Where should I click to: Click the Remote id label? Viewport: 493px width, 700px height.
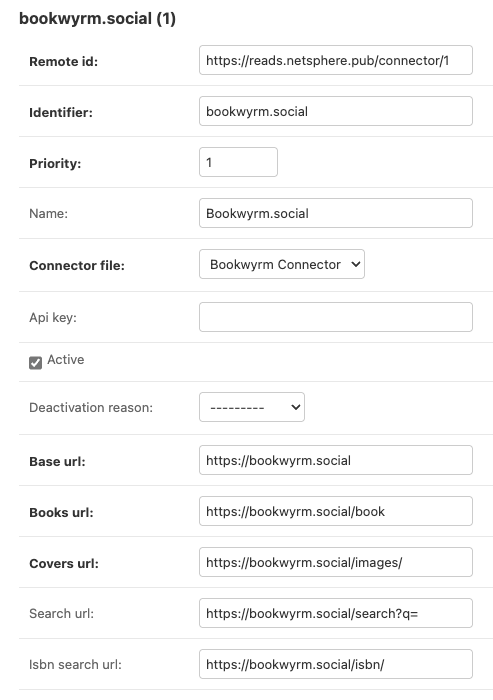coord(63,62)
